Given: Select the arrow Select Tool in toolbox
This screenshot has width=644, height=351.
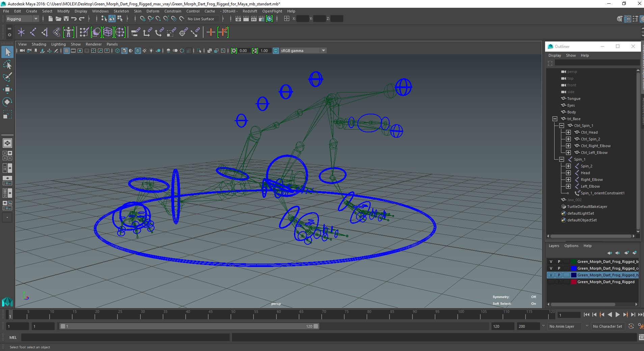Looking at the screenshot, I should [x=7, y=52].
